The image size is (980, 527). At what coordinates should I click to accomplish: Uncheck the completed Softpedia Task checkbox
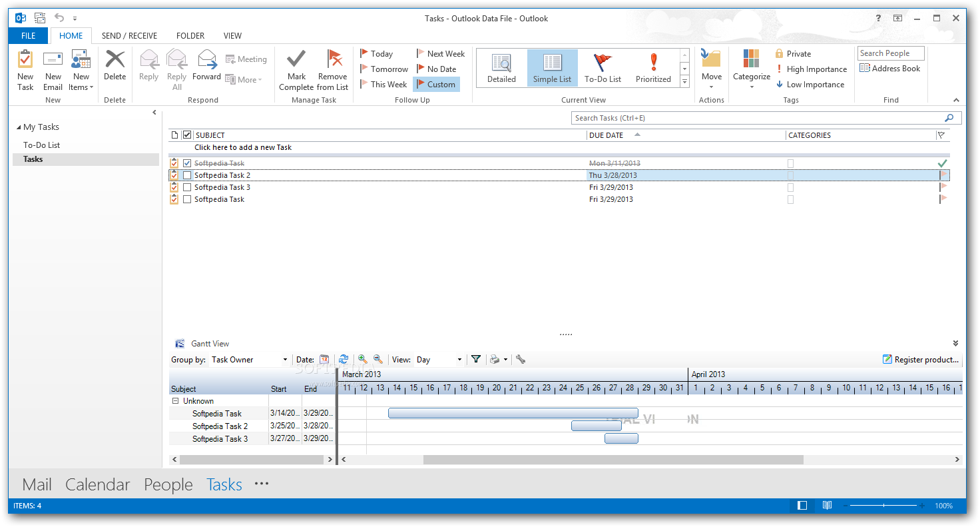tap(187, 163)
